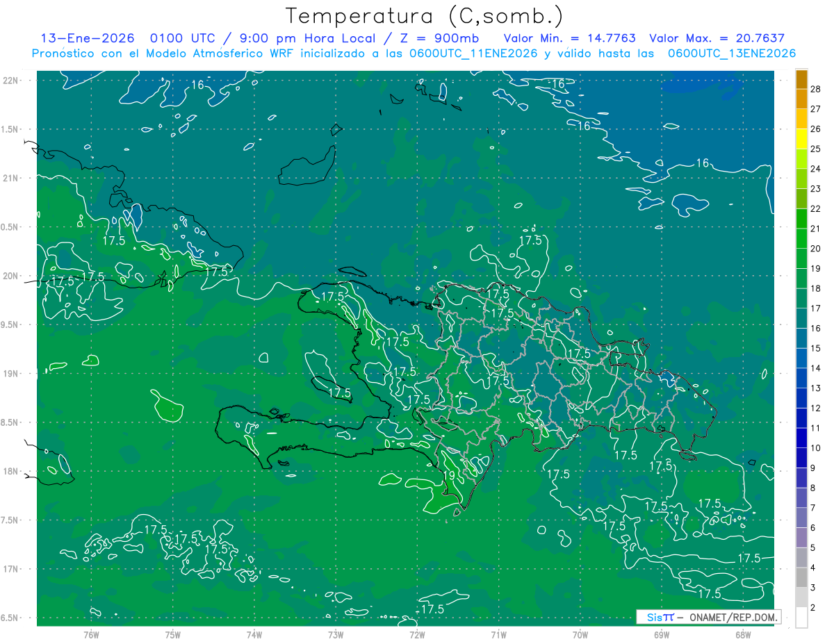
Task: Click the 'SisTT' logo text
Action: click(x=660, y=617)
